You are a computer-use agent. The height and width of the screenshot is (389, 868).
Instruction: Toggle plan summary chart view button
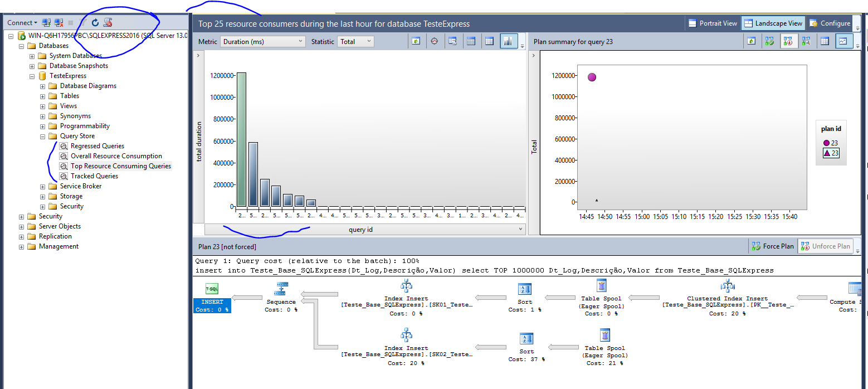(843, 41)
